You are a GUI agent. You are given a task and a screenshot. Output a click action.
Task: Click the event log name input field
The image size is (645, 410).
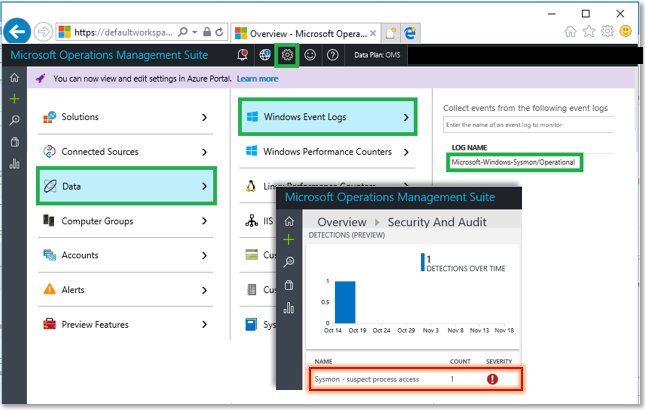point(528,125)
